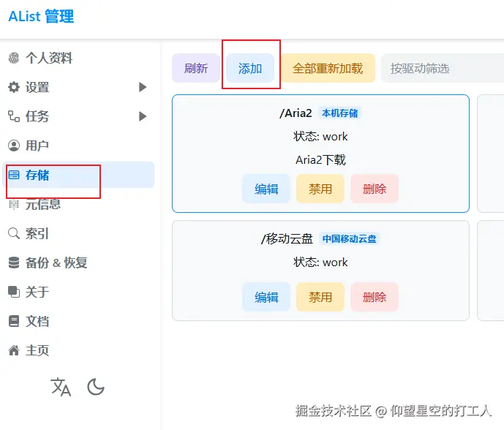The image size is (504, 430).
Task: Click the gear icon for 设置
Action: (14, 88)
